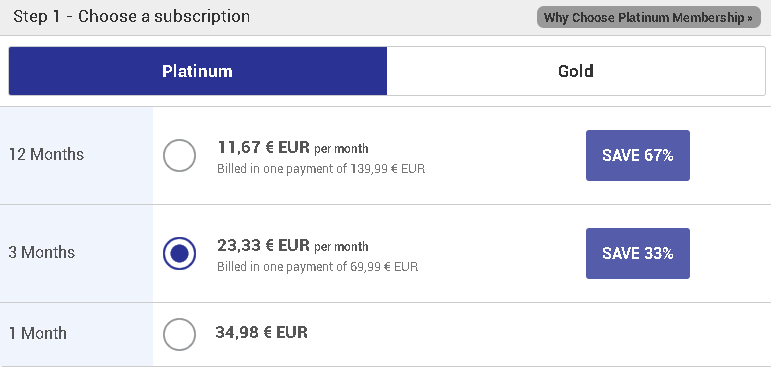Click the 'per month' text in 12 Months row
Image resolution: width=771 pixels, height=368 pixels.
pyautogui.click(x=341, y=149)
